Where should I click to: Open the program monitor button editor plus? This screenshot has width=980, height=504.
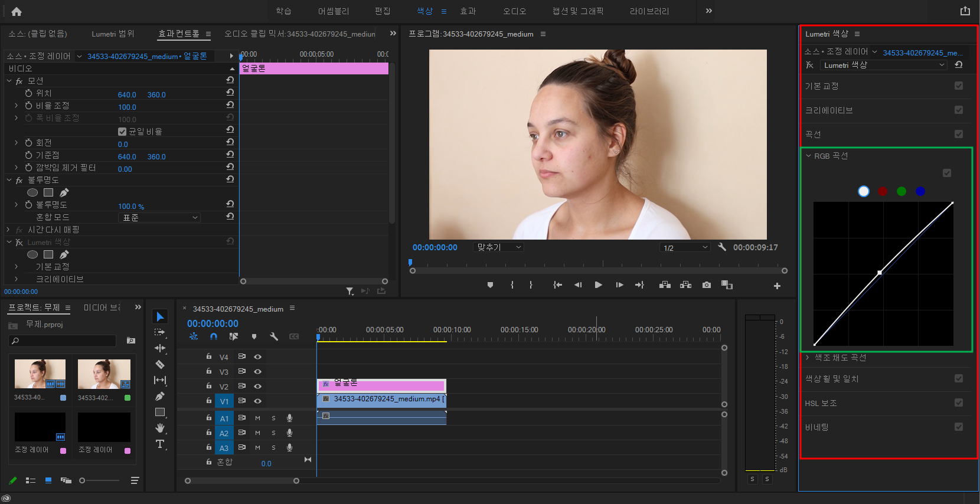[777, 286]
